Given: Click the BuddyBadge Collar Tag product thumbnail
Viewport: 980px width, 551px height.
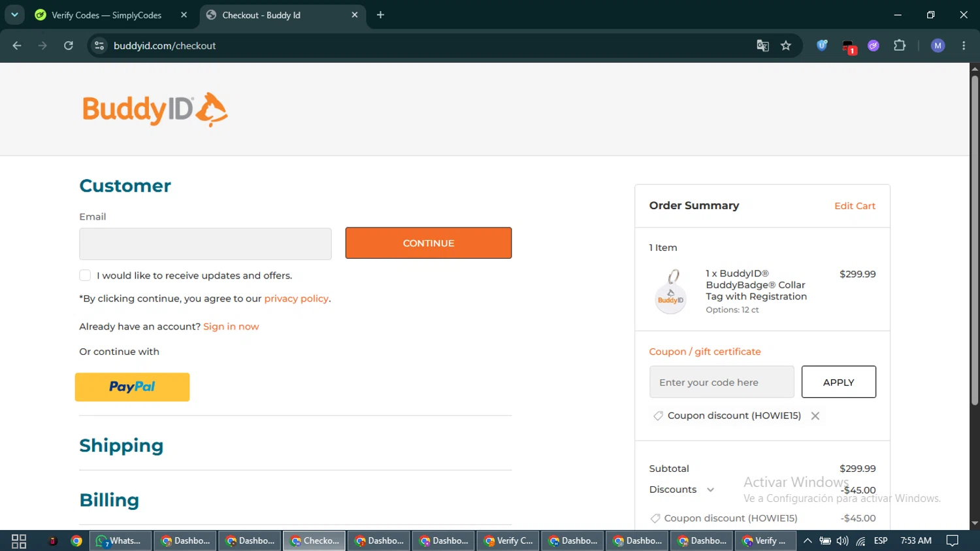Looking at the screenshot, I should pyautogui.click(x=671, y=292).
